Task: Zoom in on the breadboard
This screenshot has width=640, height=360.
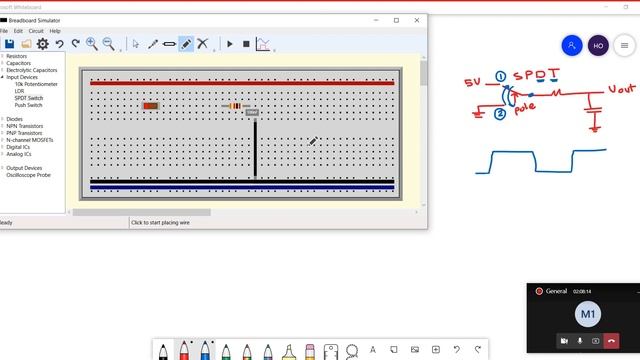Action: click(92, 44)
